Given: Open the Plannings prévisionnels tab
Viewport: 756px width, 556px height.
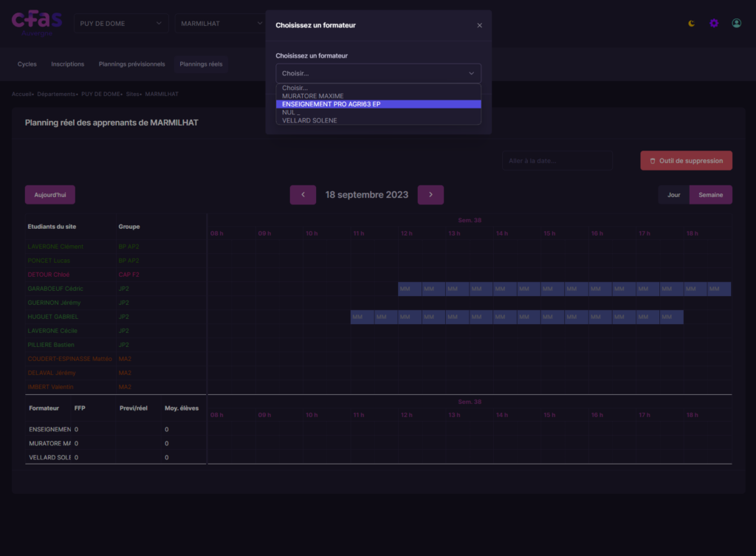Looking at the screenshot, I should click(131, 64).
